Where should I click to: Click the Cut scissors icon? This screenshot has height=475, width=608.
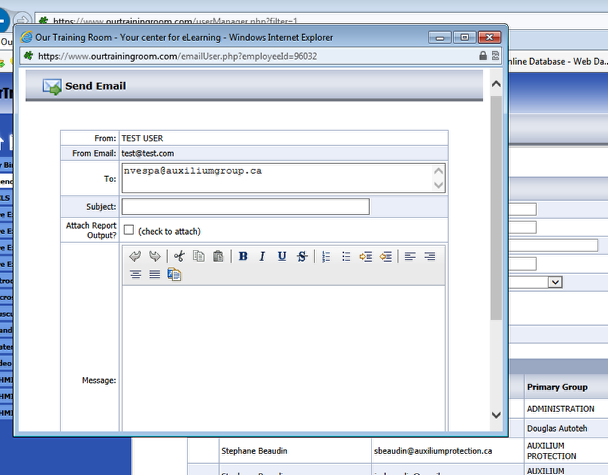179,256
